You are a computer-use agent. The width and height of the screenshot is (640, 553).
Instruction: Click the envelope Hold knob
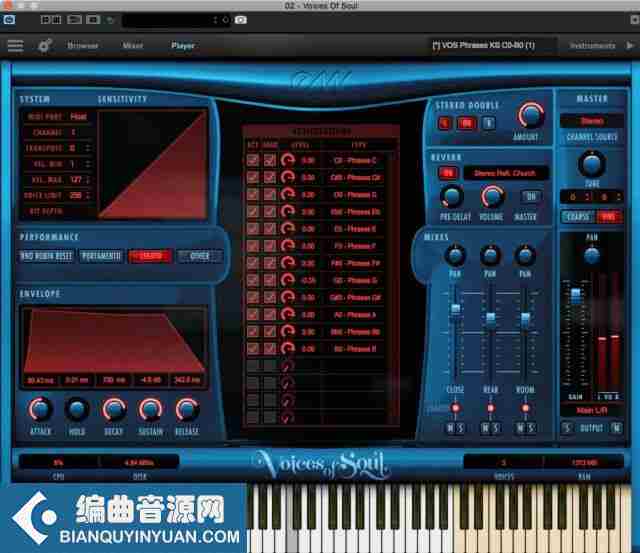[77, 409]
